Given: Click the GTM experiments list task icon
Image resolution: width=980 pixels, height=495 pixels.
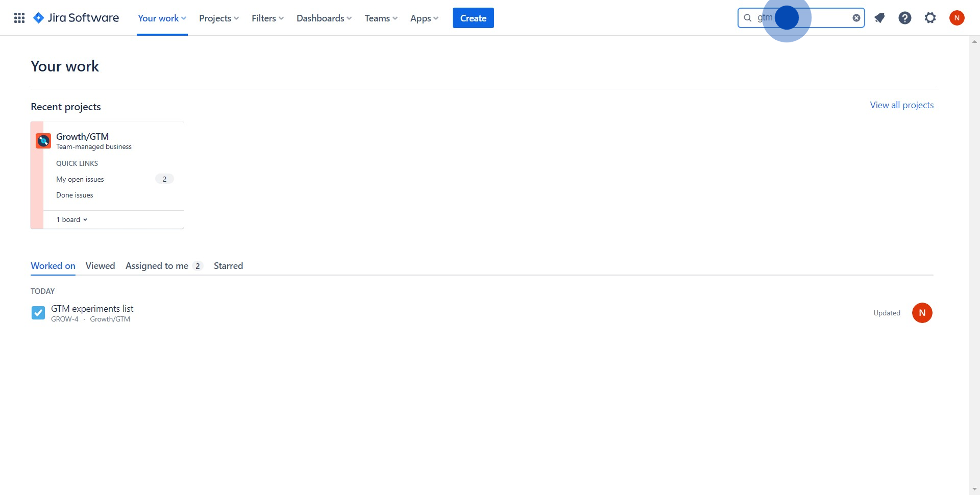Looking at the screenshot, I should (x=38, y=313).
